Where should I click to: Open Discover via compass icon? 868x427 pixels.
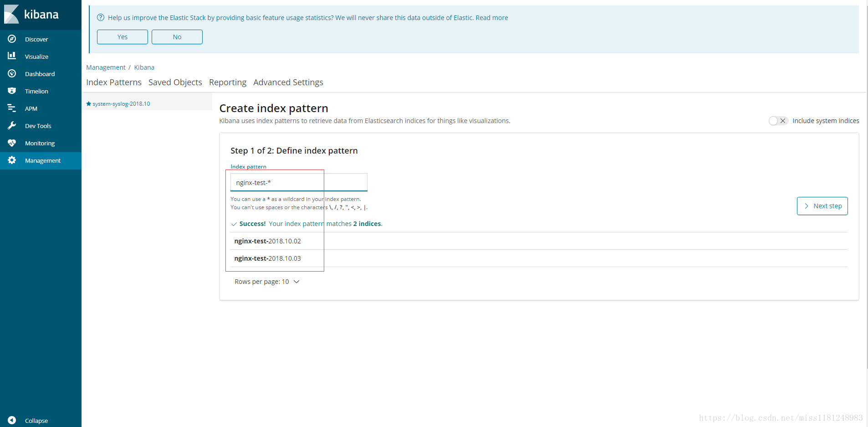click(12, 39)
